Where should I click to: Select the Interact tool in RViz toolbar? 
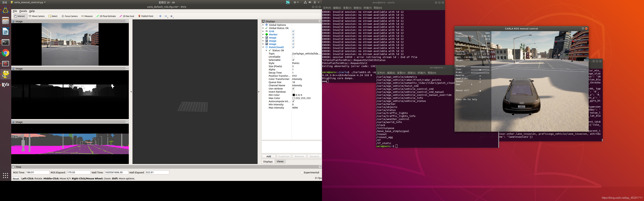coord(19,16)
